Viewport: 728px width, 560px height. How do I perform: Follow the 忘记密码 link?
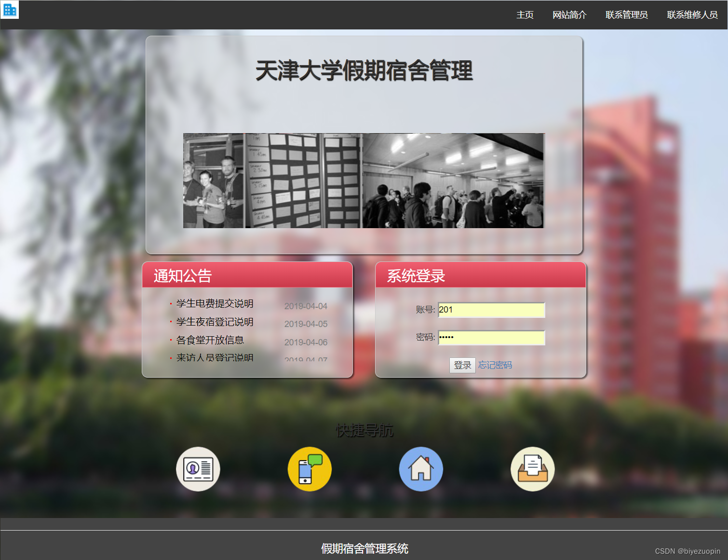point(495,365)
